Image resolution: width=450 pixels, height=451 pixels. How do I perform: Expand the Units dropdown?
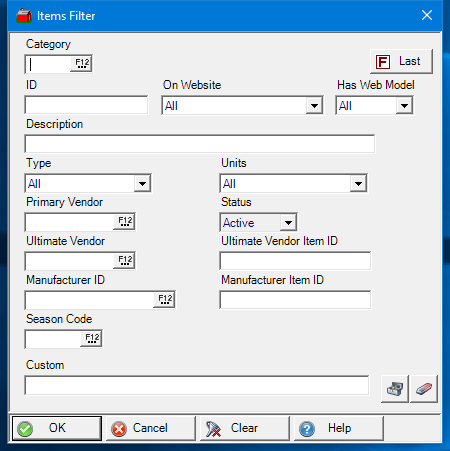click(x=358, y=183)
